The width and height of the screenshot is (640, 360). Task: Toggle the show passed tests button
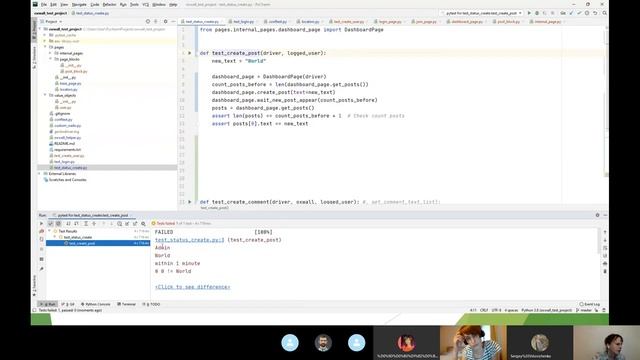(x=51, y=224)
